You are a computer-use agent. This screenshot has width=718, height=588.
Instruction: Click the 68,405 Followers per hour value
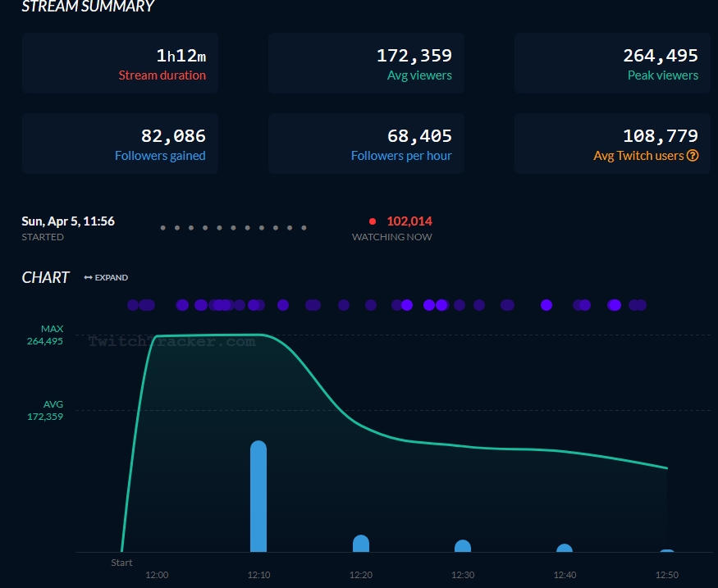click(x=419, y=136)
